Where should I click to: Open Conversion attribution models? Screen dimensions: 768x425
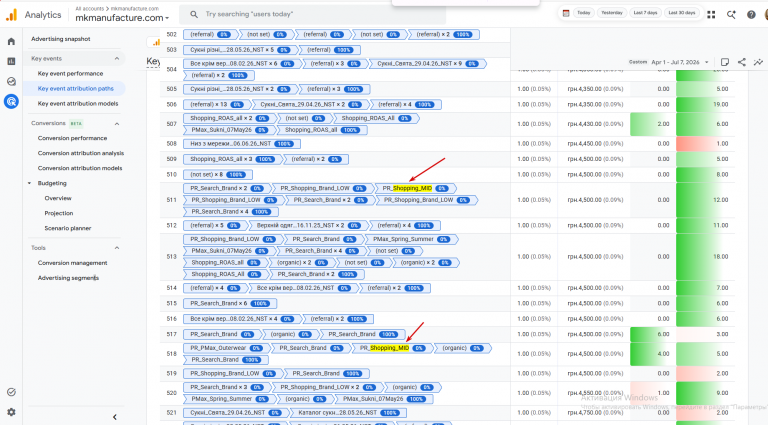(80, 168)
